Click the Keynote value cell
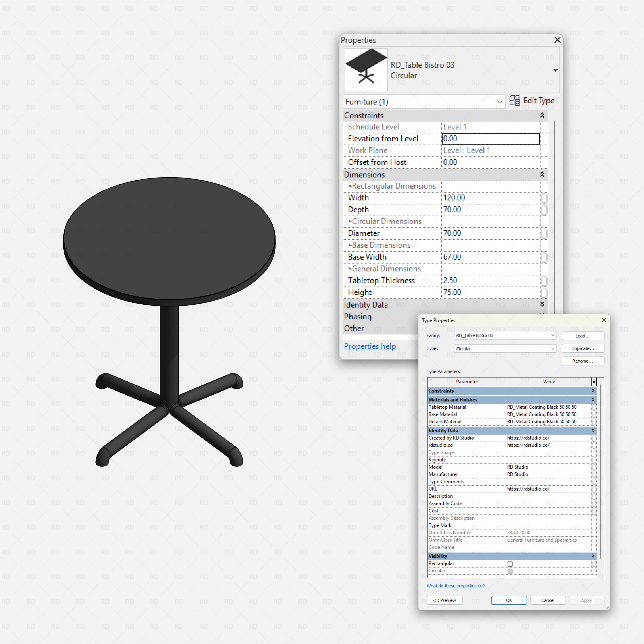This screenshot has width=644, height=644. tap(549, 460)
